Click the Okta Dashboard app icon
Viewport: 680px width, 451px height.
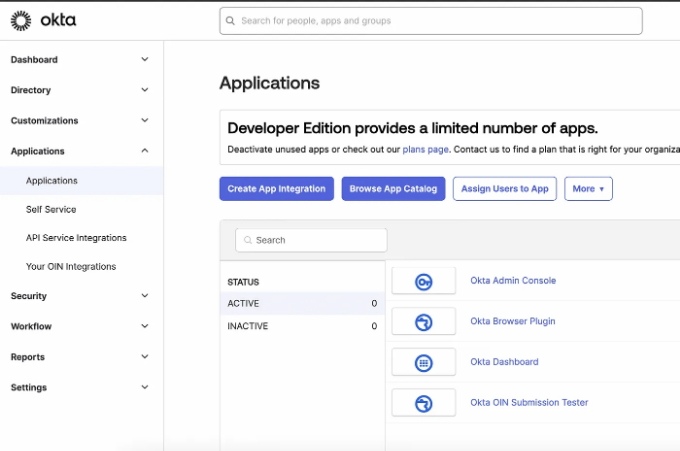tap(424, 363)
